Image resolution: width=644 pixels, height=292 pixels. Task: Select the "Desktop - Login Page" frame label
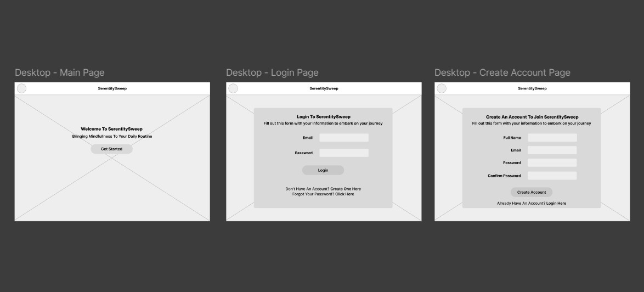(x=272, y=73)
